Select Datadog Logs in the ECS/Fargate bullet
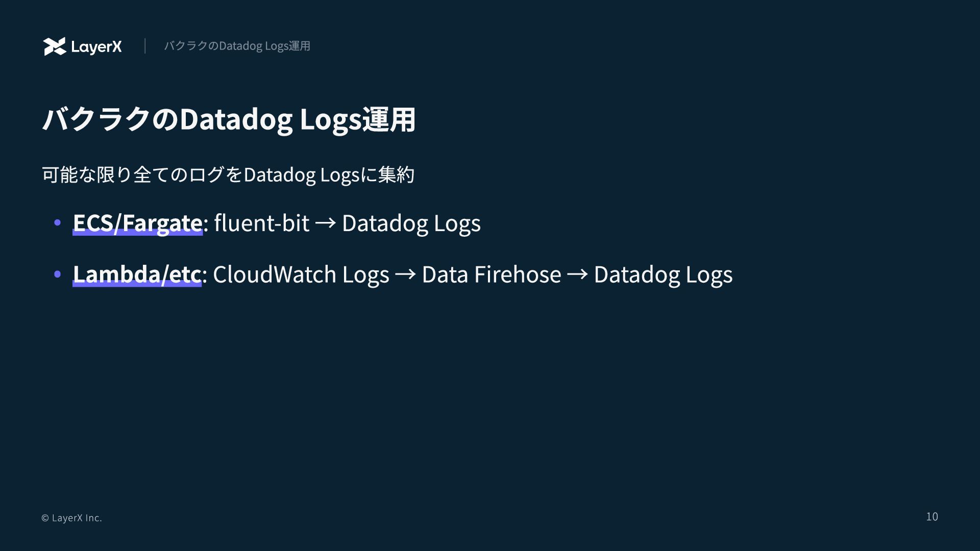Screen dimensions: 980x551 point(411,223)
